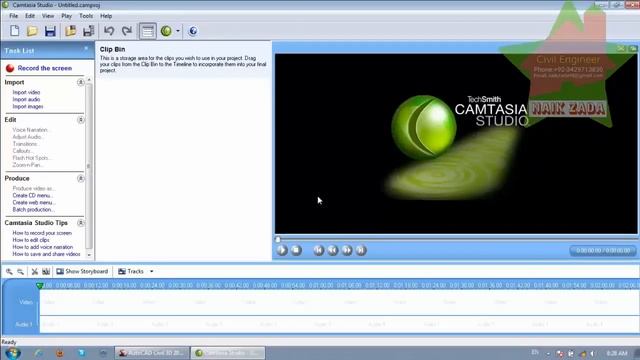Click the volume icon in the system tray
The height and width of the screenshot is (360, 640).
[x=592, y=353]
